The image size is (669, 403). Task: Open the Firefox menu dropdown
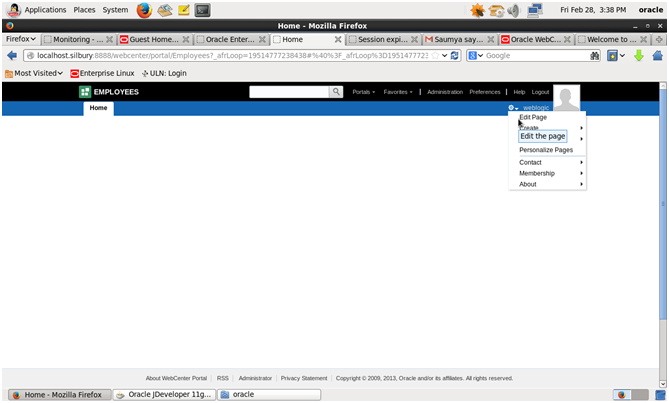[20, 39]
